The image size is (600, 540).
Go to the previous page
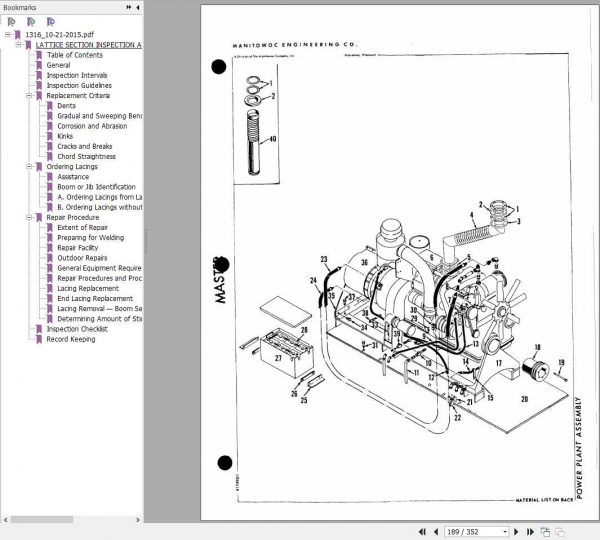[x=436, y=532]
